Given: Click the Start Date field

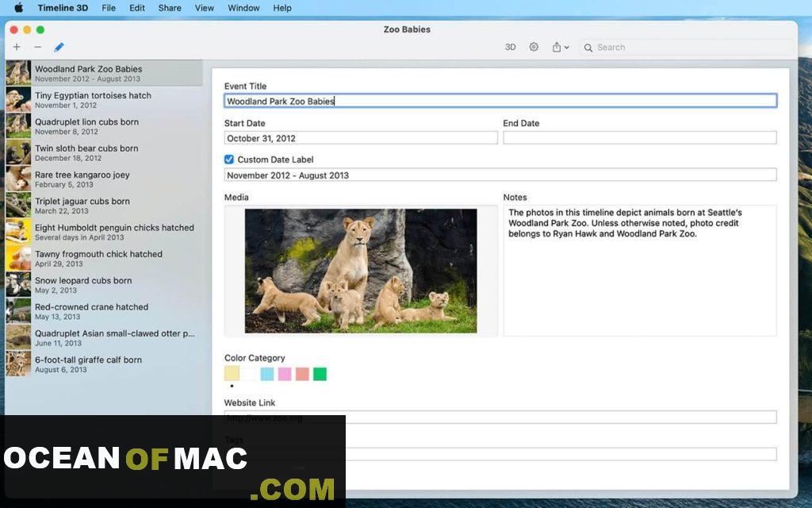Looking at the screenshot, I should [361, 138].
